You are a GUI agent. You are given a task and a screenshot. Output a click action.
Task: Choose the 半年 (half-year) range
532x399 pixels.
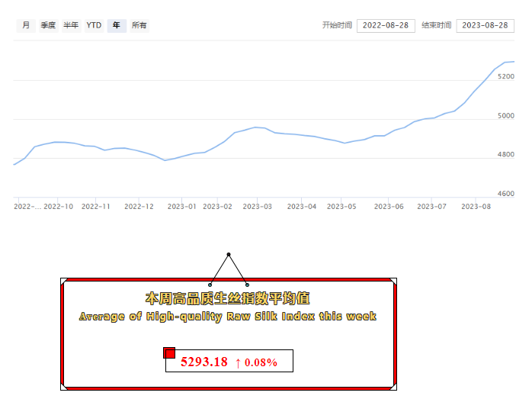71,25
